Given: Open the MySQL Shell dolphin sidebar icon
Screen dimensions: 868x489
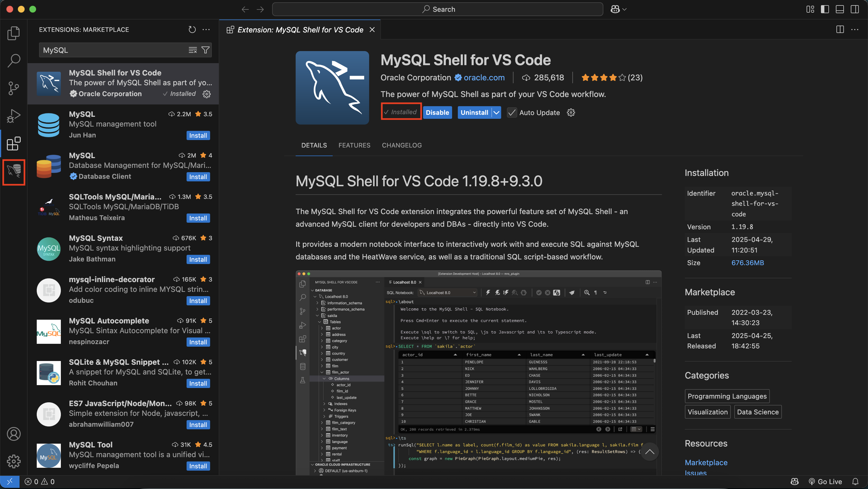Looking at the screenshot, I should [13, 172].
